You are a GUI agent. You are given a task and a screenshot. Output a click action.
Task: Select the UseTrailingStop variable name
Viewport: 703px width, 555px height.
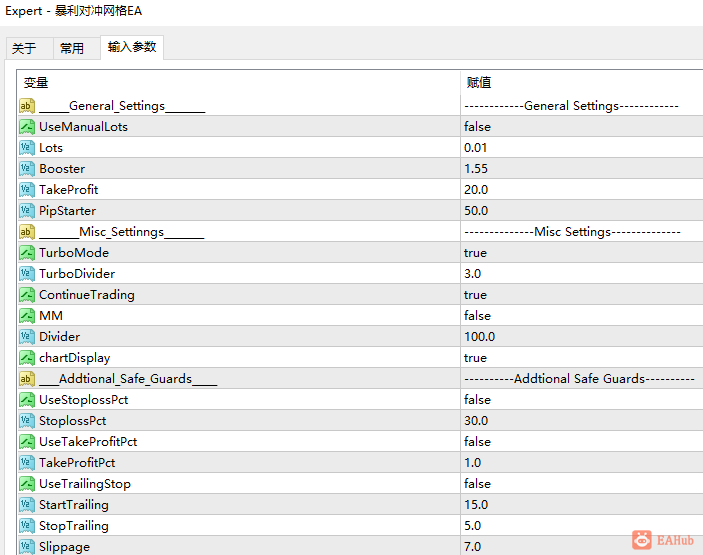[85, 484]
